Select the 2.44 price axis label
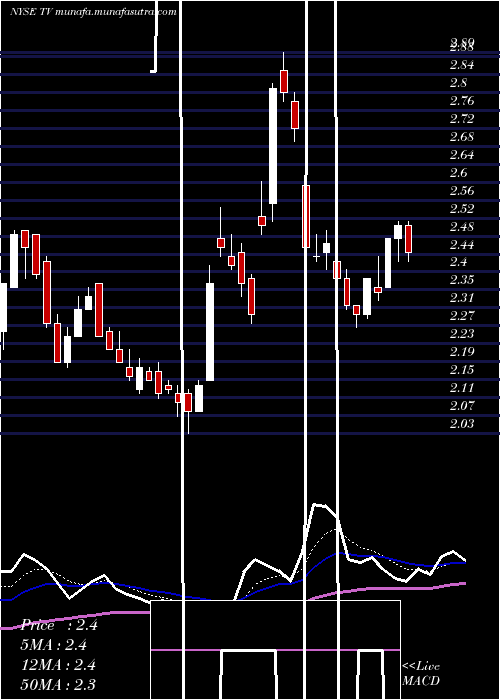The image size is (500, 700). tap(462, 245)
